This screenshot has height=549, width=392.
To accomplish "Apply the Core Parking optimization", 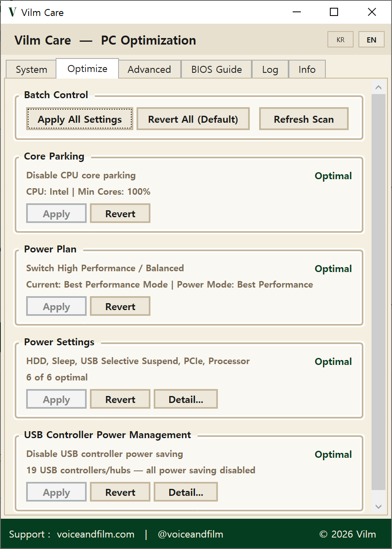I will [x=56, y=213].
